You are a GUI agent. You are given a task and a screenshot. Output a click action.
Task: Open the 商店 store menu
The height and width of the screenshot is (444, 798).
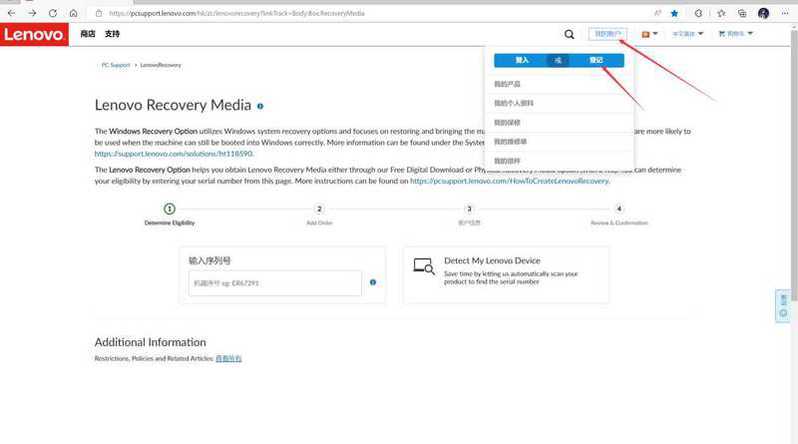coord(88,34)
